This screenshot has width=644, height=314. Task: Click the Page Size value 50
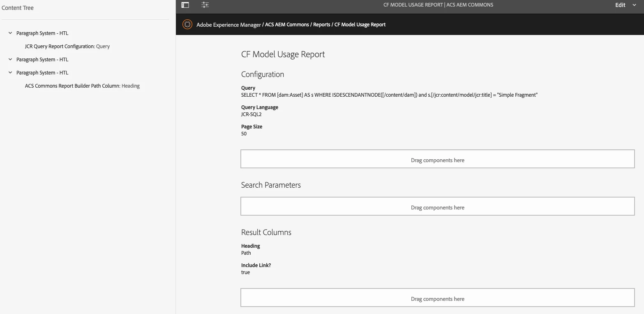point(244,133)
